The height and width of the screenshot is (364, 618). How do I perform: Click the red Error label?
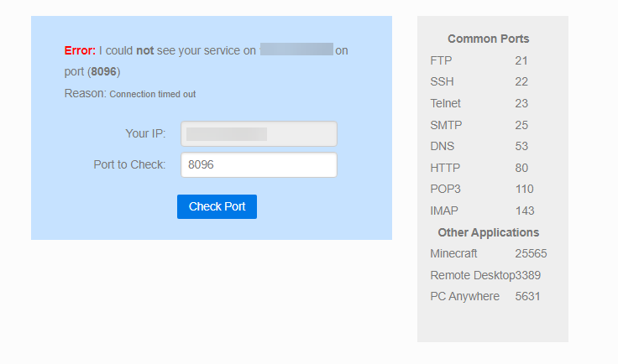point(80,50)
